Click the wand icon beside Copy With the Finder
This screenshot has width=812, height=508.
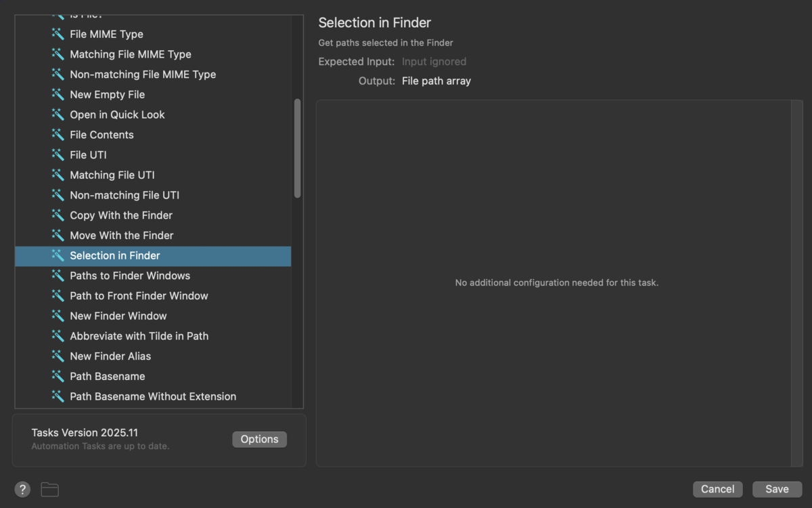58,215
